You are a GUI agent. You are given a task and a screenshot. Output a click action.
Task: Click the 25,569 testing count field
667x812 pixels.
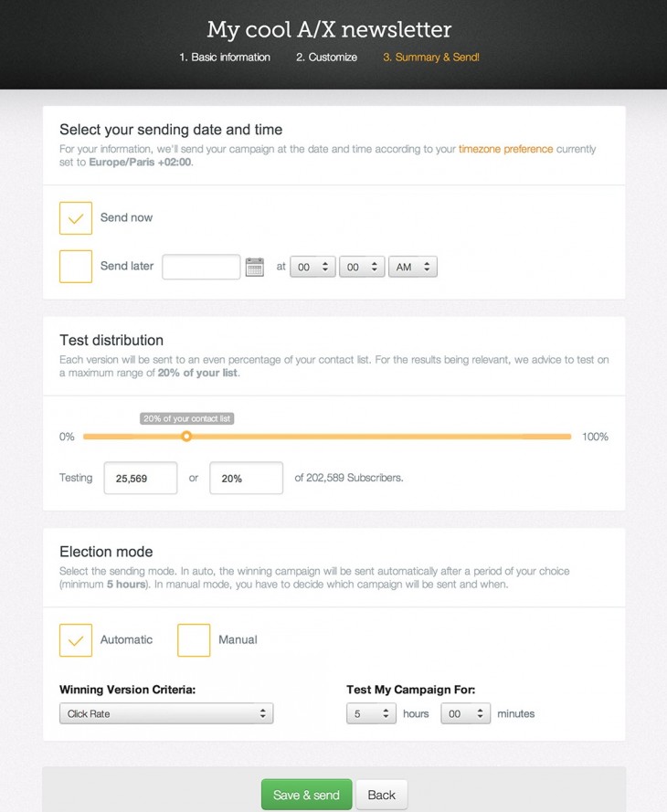141,478
